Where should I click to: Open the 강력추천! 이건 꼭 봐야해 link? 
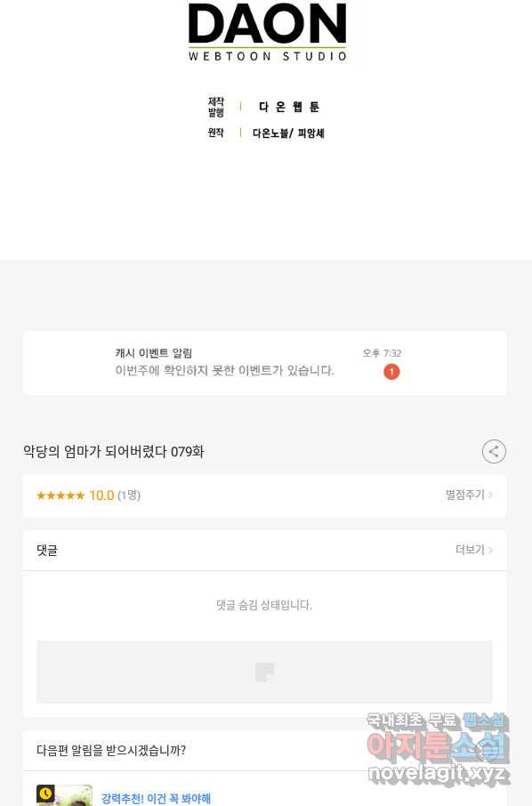click(x=157, y=798)
